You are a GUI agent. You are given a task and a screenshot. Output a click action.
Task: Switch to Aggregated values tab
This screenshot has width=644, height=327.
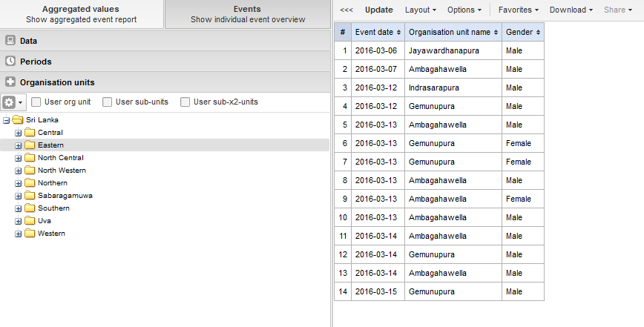(81, 14)
